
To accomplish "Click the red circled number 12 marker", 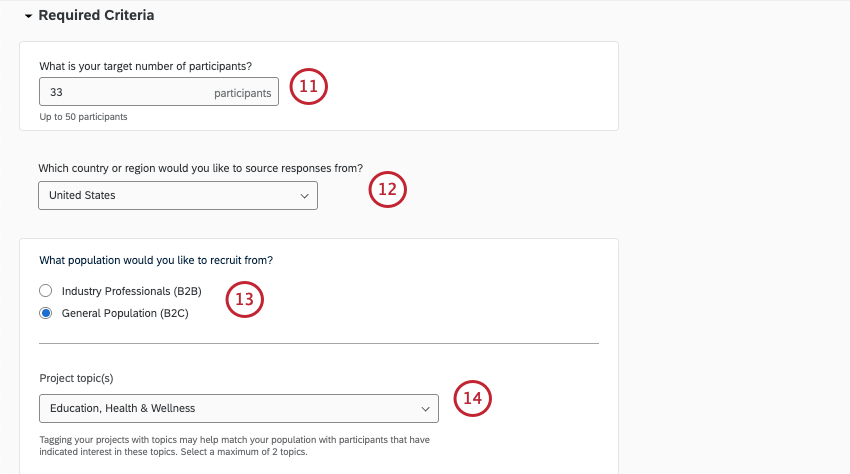I will (x=388, y=189).
